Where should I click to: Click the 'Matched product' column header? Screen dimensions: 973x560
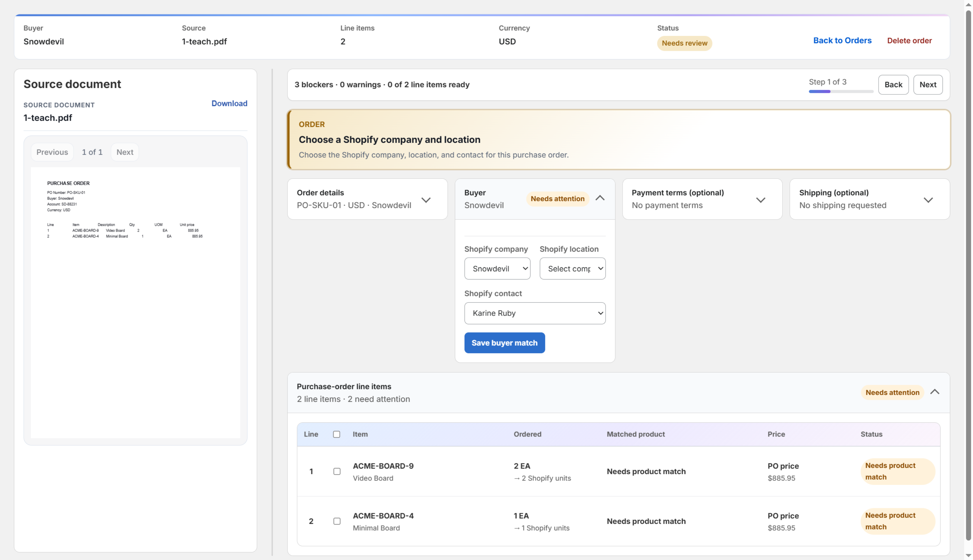[x=635, y=434]
